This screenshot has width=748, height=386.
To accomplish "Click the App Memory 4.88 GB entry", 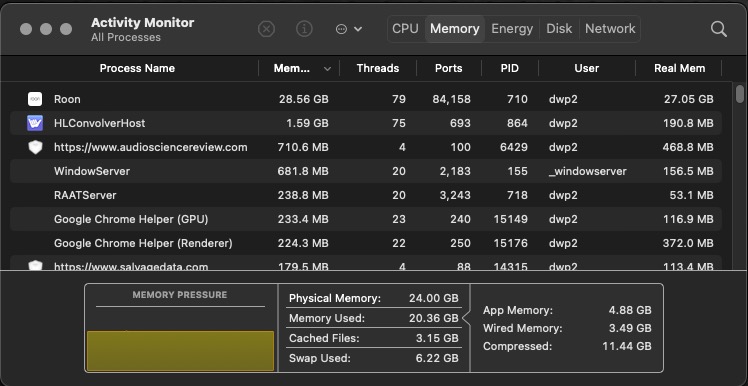I will pyautogui.click(x=567, y=311).
